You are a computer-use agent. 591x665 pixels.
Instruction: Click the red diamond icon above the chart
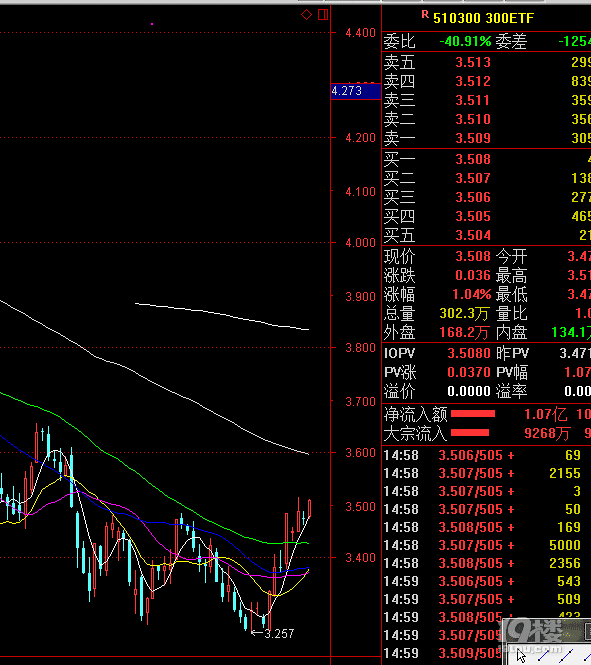pyautogui.click(x=306, y=15)
